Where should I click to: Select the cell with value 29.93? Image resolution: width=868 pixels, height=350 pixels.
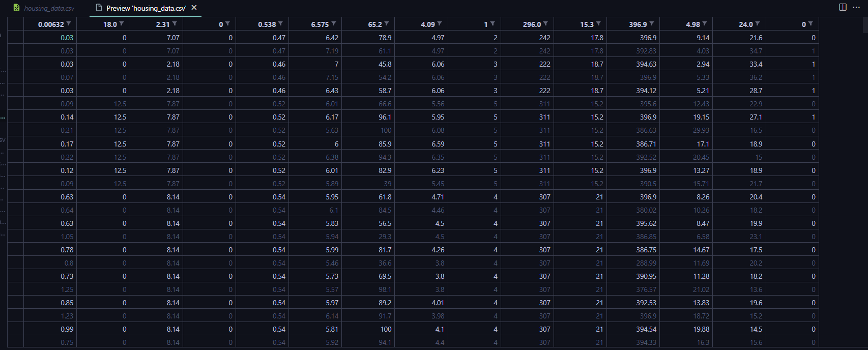pyautogui.click(x=686, y=130)
